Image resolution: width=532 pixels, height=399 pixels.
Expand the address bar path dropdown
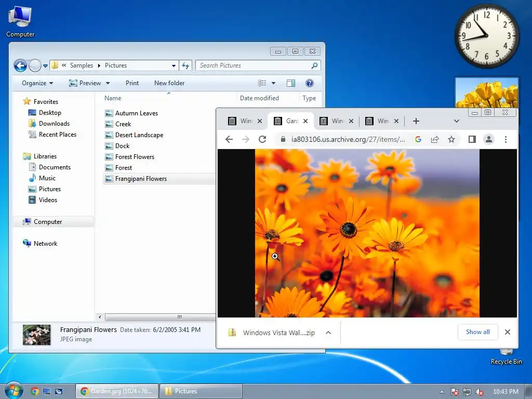click(x=174, y=65)
